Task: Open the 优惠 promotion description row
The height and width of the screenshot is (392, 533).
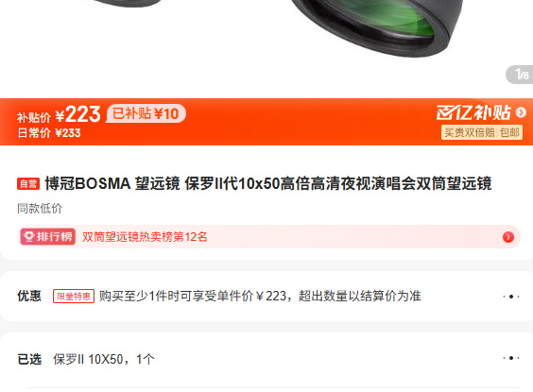Action: click(x=266, y=297)
